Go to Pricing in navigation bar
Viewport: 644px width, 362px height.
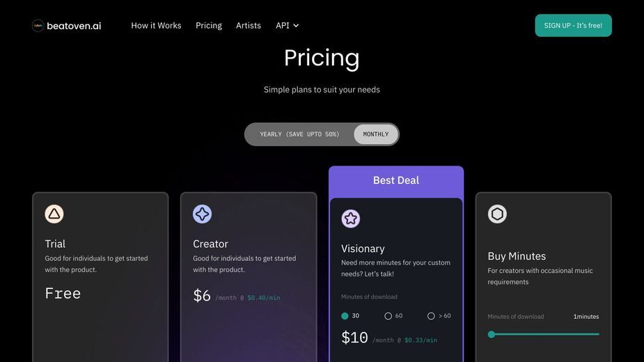point(209,26)
